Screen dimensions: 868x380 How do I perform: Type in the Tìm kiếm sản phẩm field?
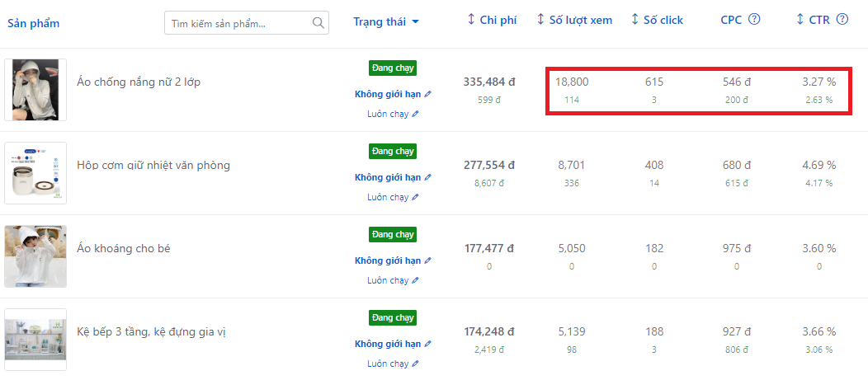point(238,23)
